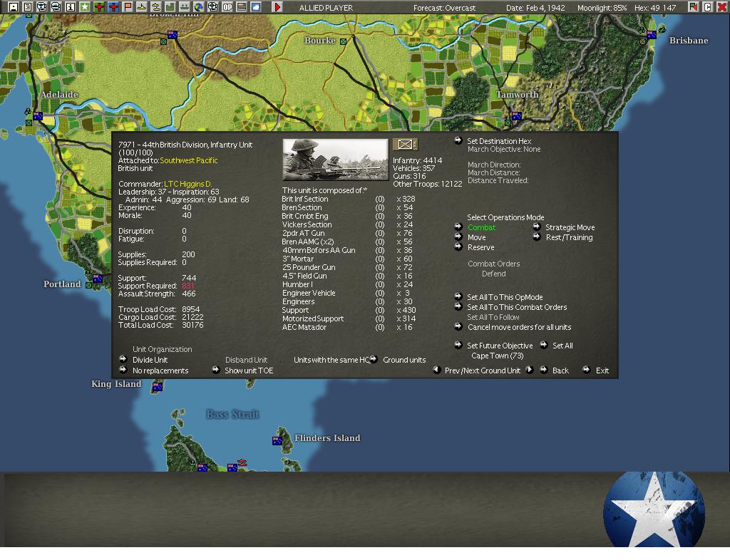Click the green and red flag icon top right

[693, 7]
